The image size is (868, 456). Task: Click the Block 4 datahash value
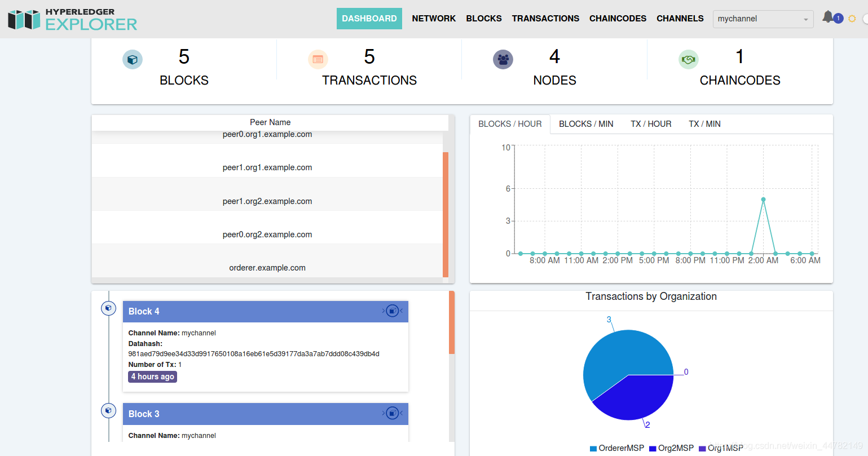pos(254,354)
